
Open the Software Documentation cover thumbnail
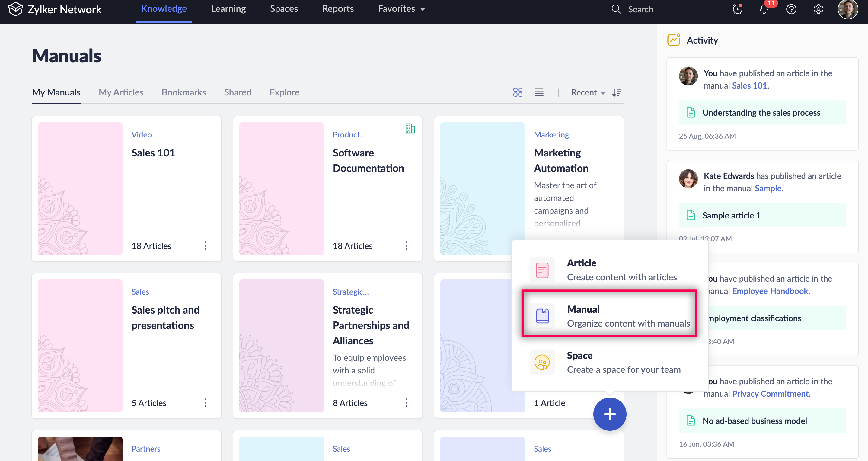281,189
